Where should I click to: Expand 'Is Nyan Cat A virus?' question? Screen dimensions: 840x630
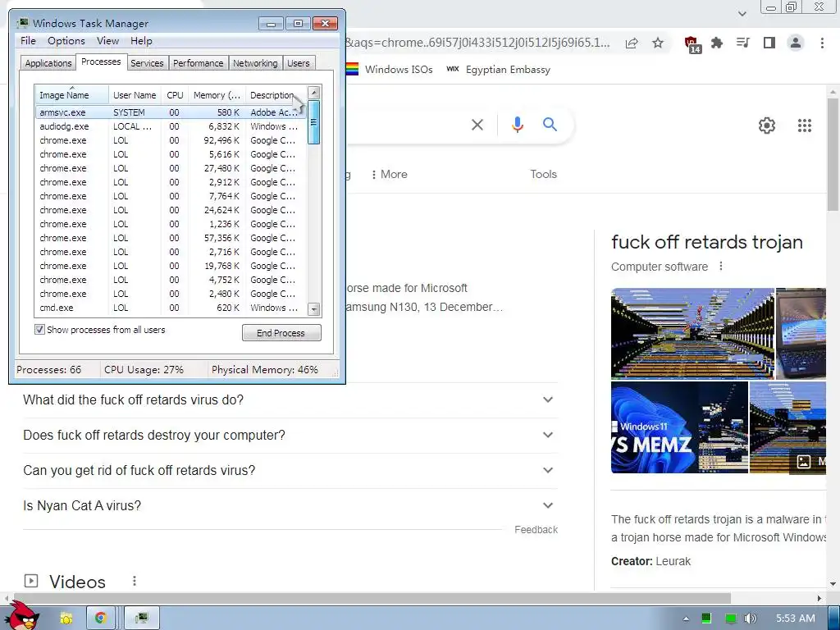(290, 505)
